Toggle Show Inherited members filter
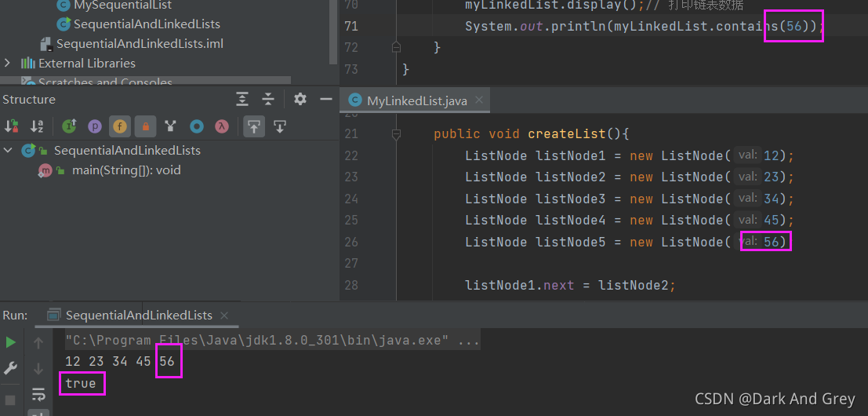The image size is (868, 416). [69, 126]
